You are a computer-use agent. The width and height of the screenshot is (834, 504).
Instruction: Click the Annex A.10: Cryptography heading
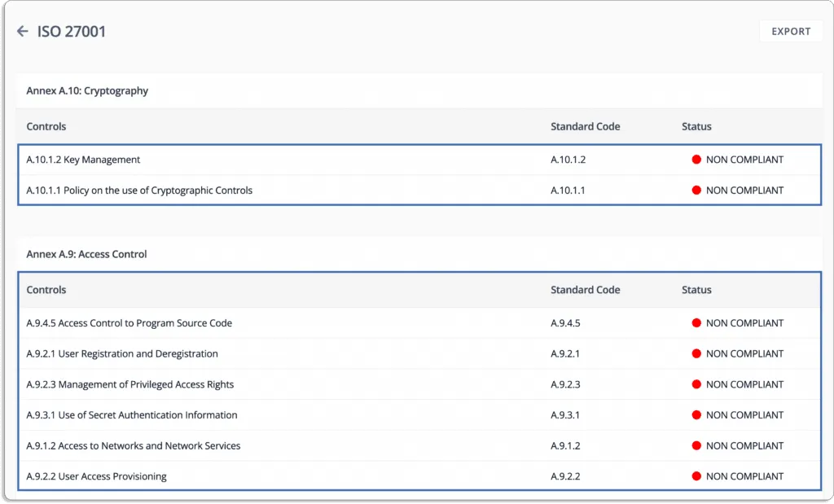tap(87, 91)
